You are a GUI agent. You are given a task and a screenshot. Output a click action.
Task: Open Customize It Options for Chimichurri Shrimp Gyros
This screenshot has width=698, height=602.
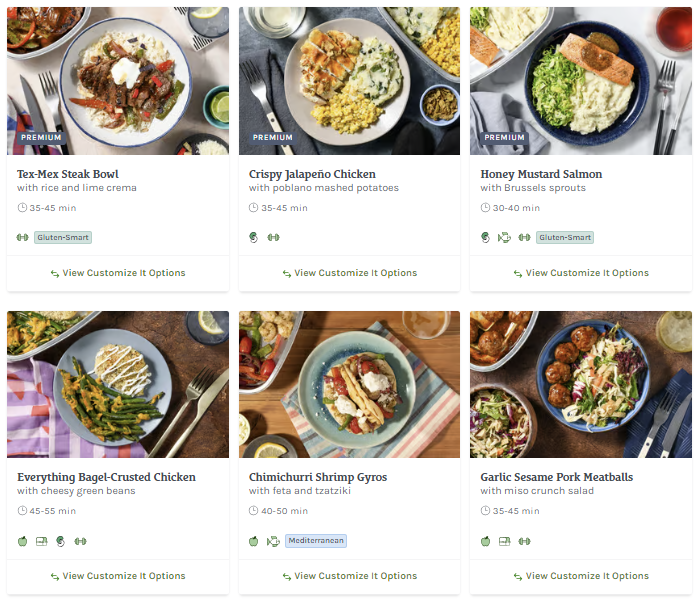[349, 576]
